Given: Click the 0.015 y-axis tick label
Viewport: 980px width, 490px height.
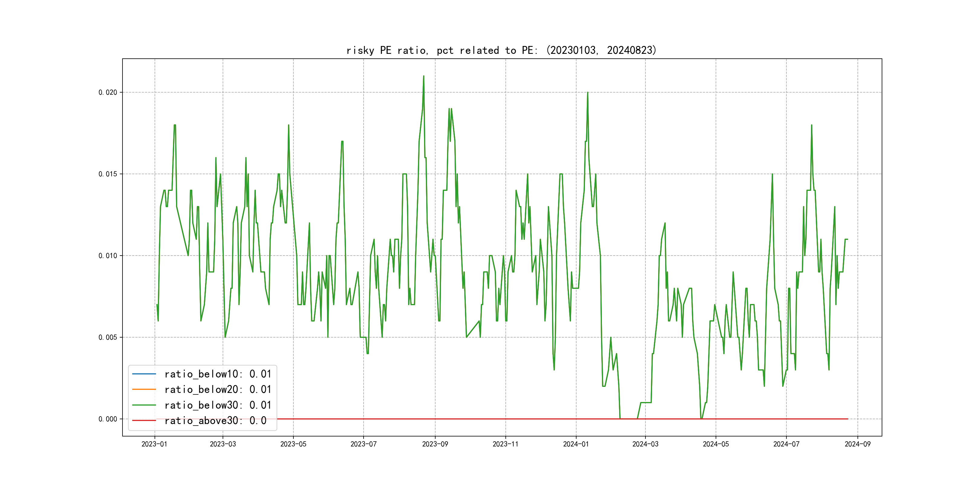Looking at the screenshot, I should [108, 174].
